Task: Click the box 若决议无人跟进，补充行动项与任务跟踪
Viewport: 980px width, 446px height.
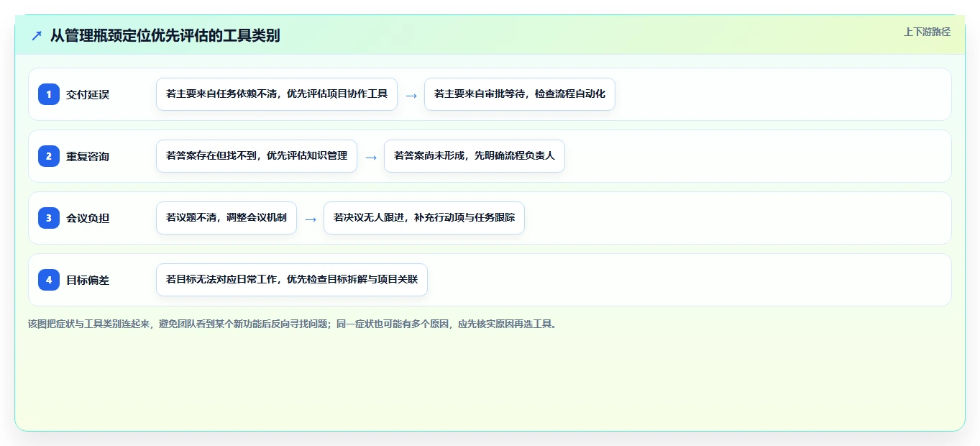Action: [424, 218]
